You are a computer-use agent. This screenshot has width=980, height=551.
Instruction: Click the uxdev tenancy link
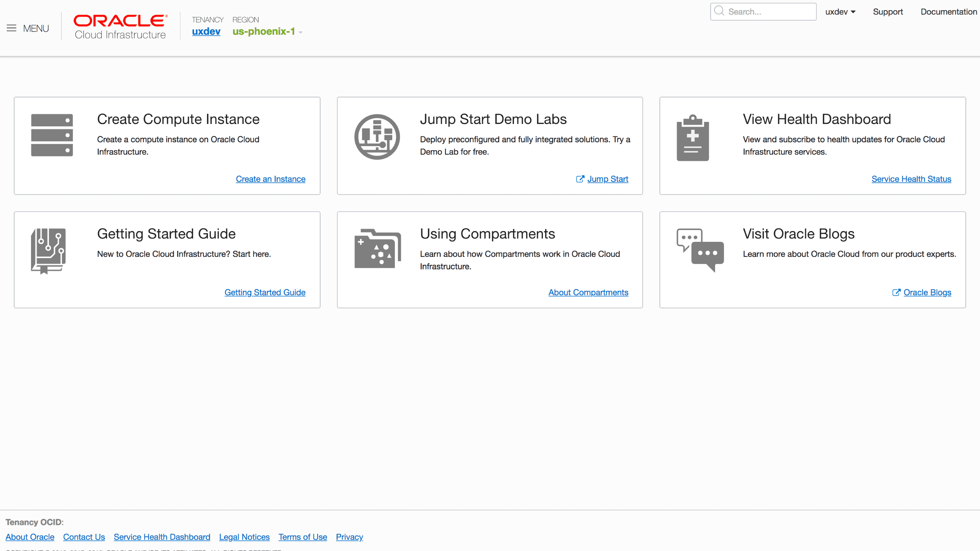206,32
